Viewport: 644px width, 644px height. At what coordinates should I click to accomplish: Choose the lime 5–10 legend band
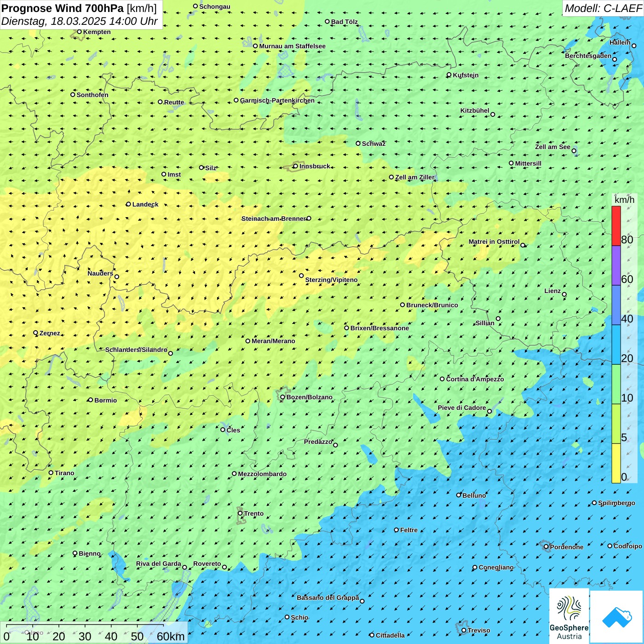616,424
